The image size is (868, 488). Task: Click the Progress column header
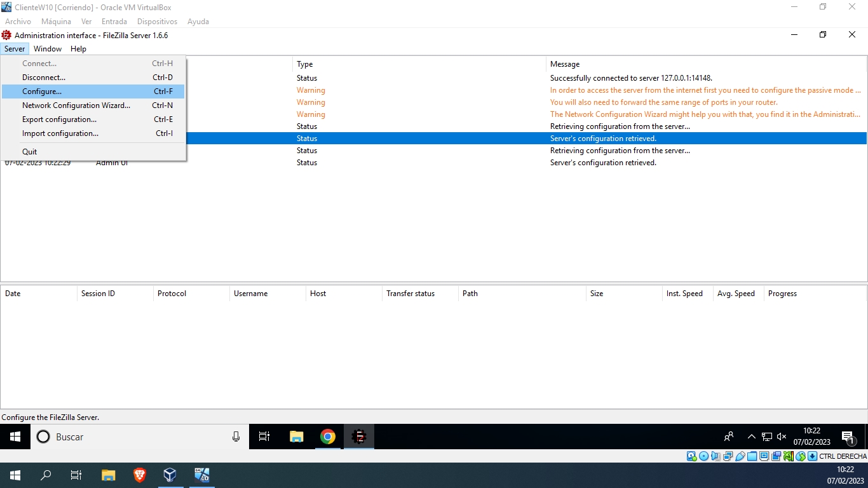coord(815,294)
